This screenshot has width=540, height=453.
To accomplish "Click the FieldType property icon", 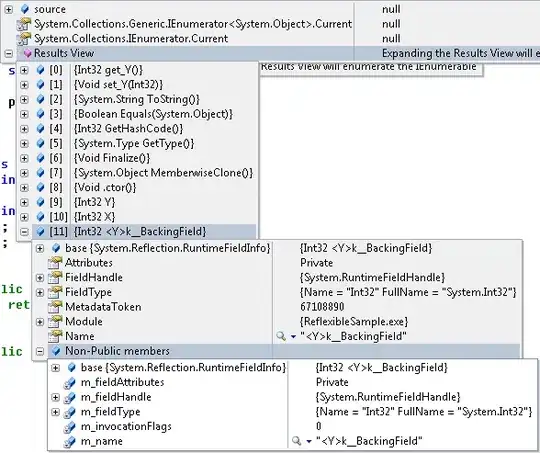I will pyautogui.click(x=55, y=293).
